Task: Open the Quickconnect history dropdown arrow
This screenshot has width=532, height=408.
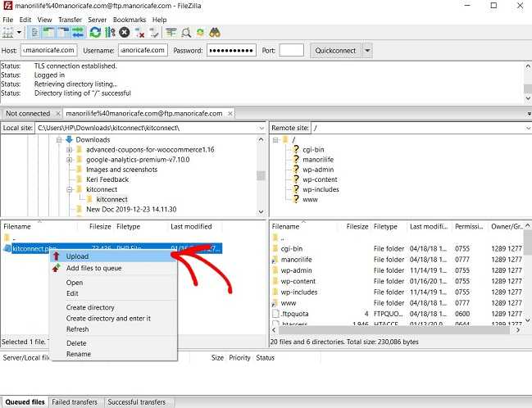Action: pyautogui.click(x=367, y=50)
